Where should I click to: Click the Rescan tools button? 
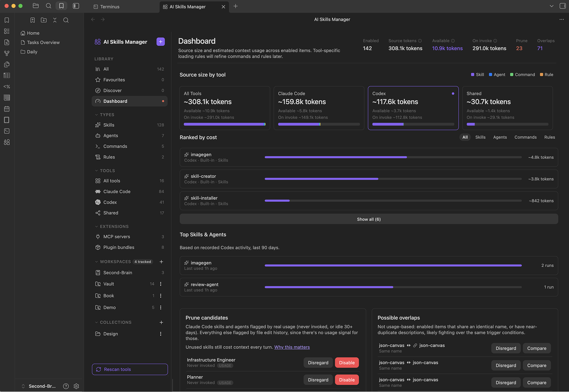(x=130, y=369)
